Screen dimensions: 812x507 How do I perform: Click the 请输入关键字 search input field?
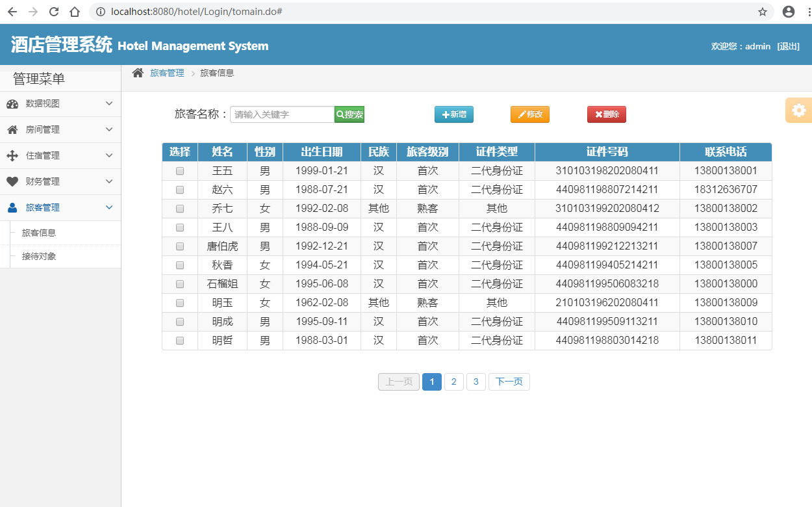click(281, 114)
